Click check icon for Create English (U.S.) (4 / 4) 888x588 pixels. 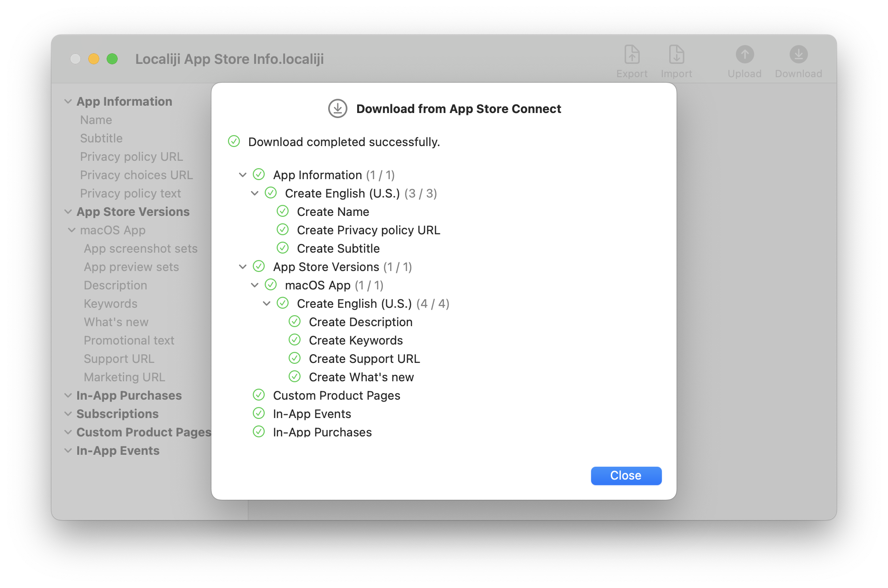[x=283, y=303]
